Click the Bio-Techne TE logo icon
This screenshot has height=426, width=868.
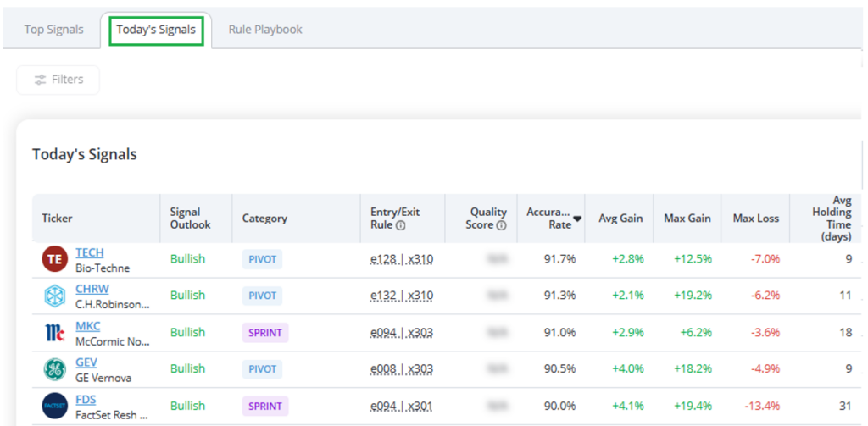pyautogui.click(x=54, y=259)
